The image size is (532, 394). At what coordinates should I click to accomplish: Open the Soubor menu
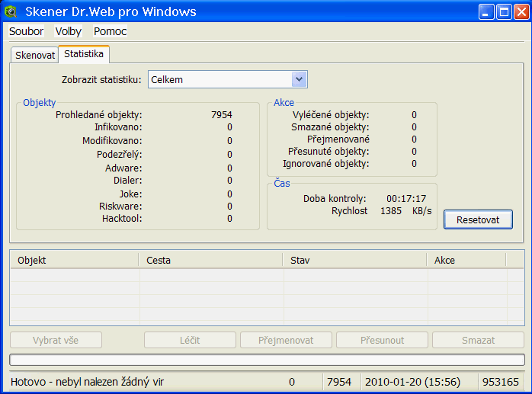coord(26,31)
